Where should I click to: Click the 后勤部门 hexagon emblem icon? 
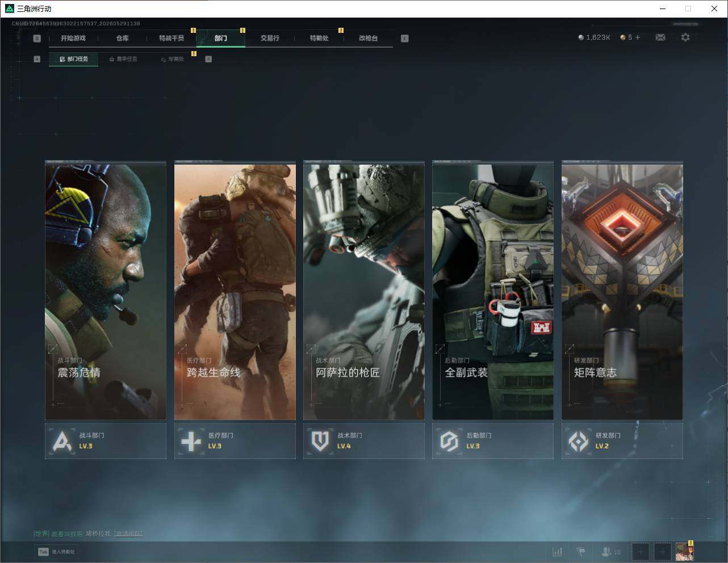click(x=449, y=441)
